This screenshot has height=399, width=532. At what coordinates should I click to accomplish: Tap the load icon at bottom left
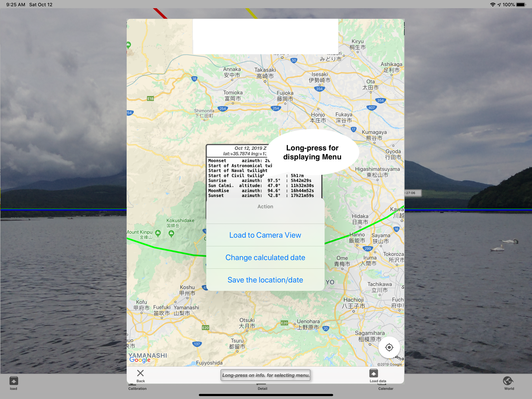[13, 381]
